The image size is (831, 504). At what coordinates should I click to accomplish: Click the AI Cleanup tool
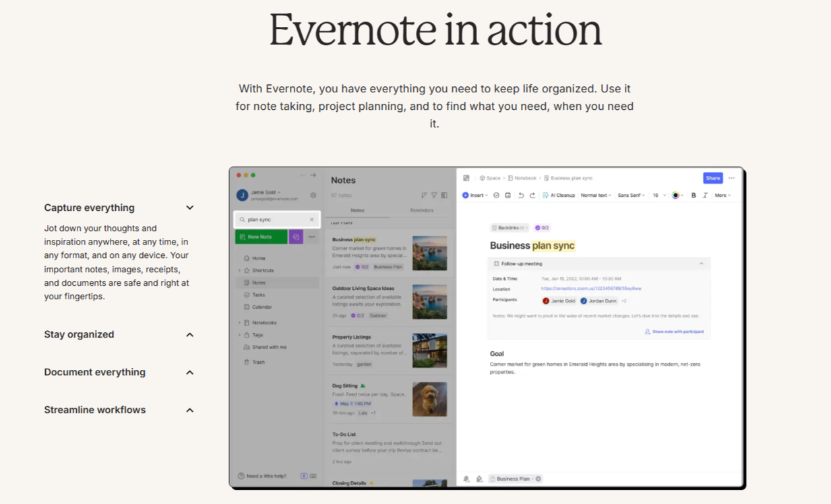[559, 195]
